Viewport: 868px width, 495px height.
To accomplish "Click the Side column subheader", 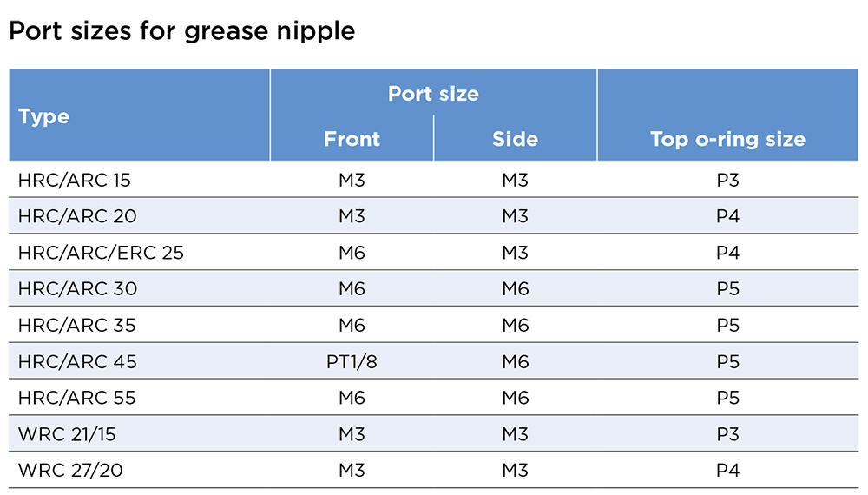I will tap(515, 139).
